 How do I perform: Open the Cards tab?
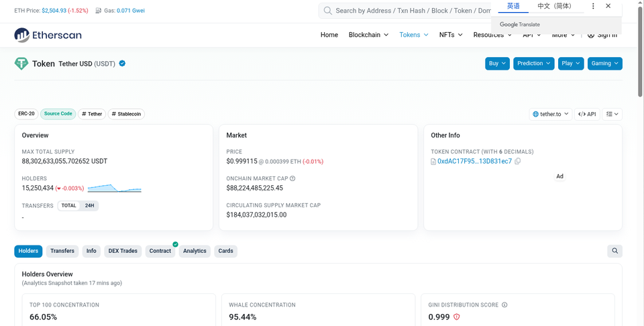(x=225, y=251)
